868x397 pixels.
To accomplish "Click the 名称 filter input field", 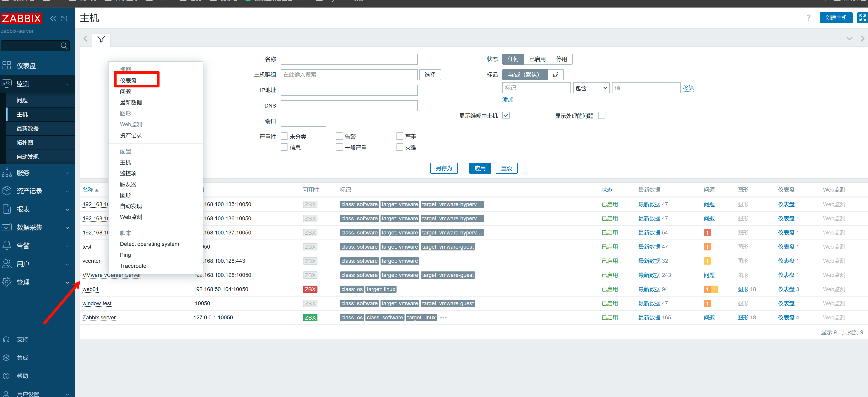I will (x=349, y=59).
